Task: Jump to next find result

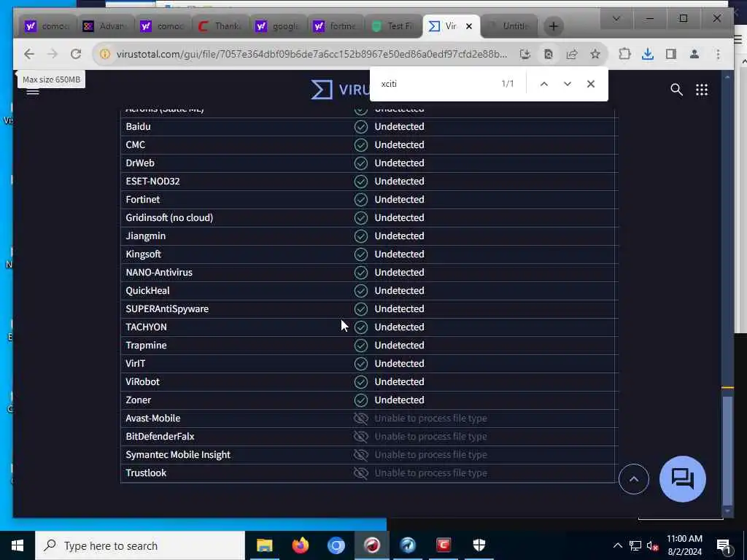Action: click(567, 84)
